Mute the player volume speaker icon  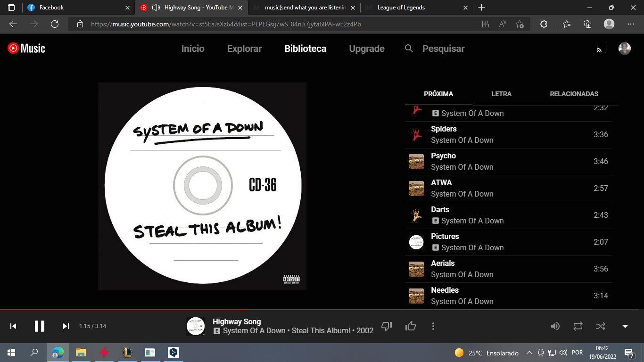pos(555,326)
